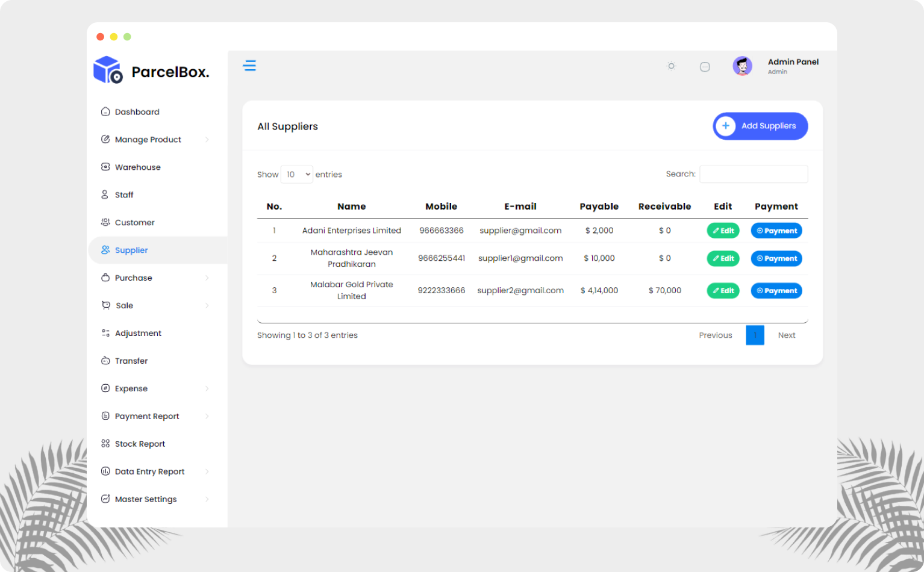Click the Stock Report icon
The height and width of the screenshot is (572, 924).
click(x=105, y=444)
